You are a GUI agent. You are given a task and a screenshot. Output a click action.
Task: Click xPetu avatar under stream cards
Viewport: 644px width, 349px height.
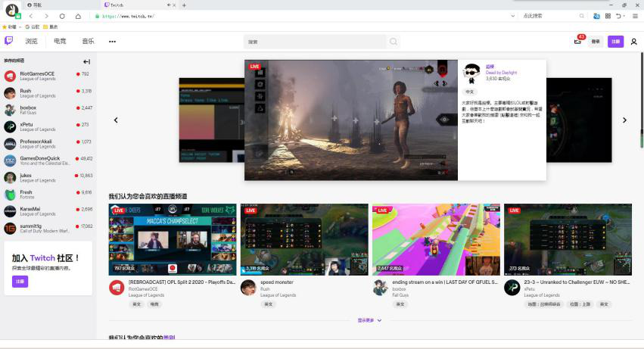[x=512, y=288]
